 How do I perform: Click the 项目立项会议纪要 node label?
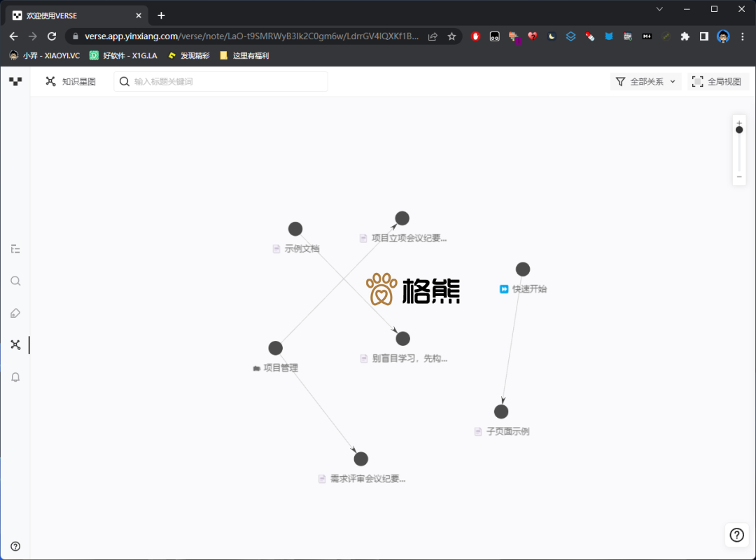point(409,238)
